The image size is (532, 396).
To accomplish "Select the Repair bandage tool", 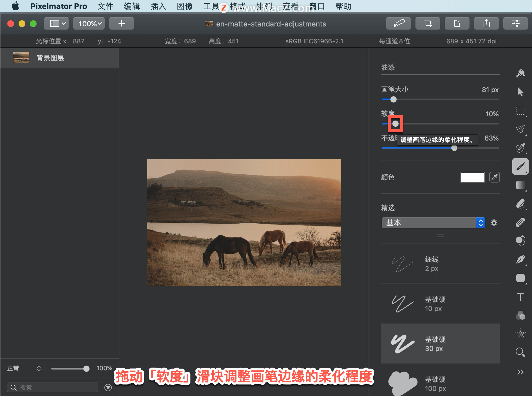I will coord(520,222).
